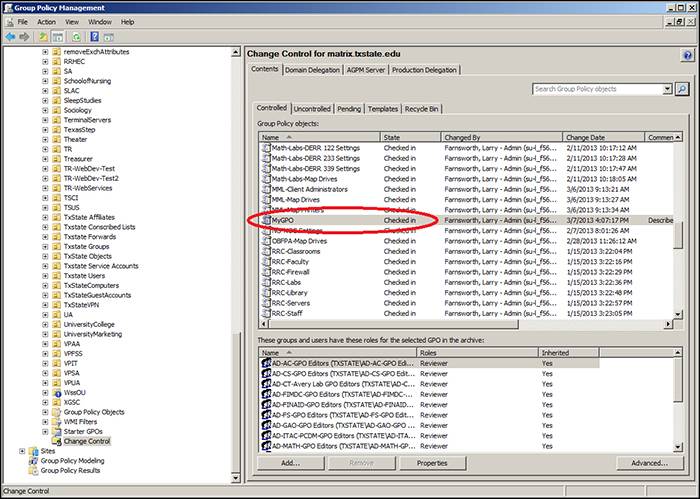Open the Window menu
This screenshot has height=499, width=700.
click(x=100, y=22)
